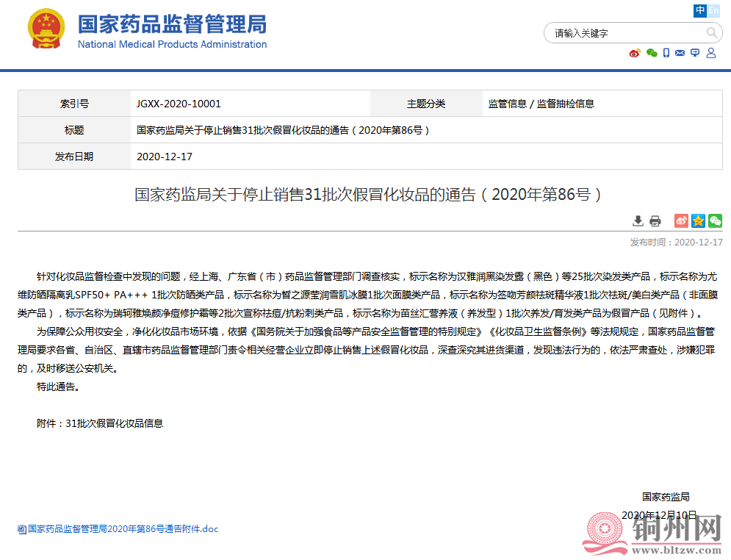The width and height of the screenshot is (731, 560).
Task: Open the user account icon in header
Action: pos(711,53)
